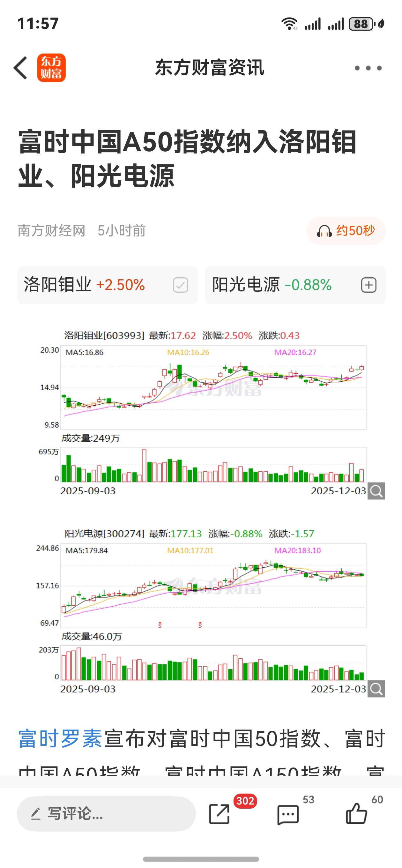The image size is (402, 868).
Task: Open the 阳光电源 -0.88% stock card
Action: [295, 285]
